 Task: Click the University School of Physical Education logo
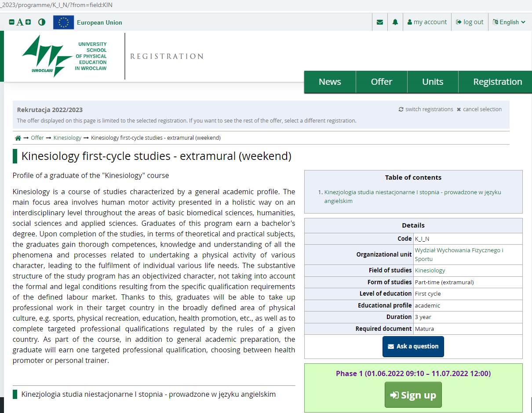[64, 56]
